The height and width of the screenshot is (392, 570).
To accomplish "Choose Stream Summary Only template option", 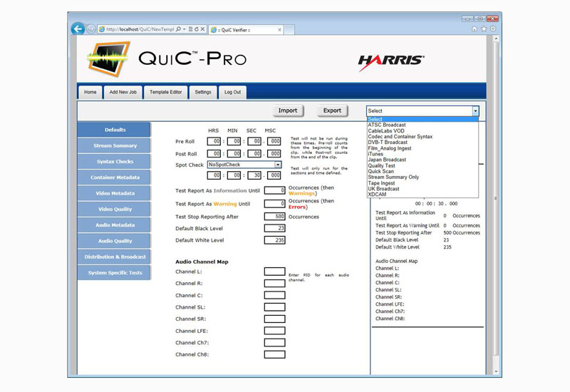I will 423,177.
